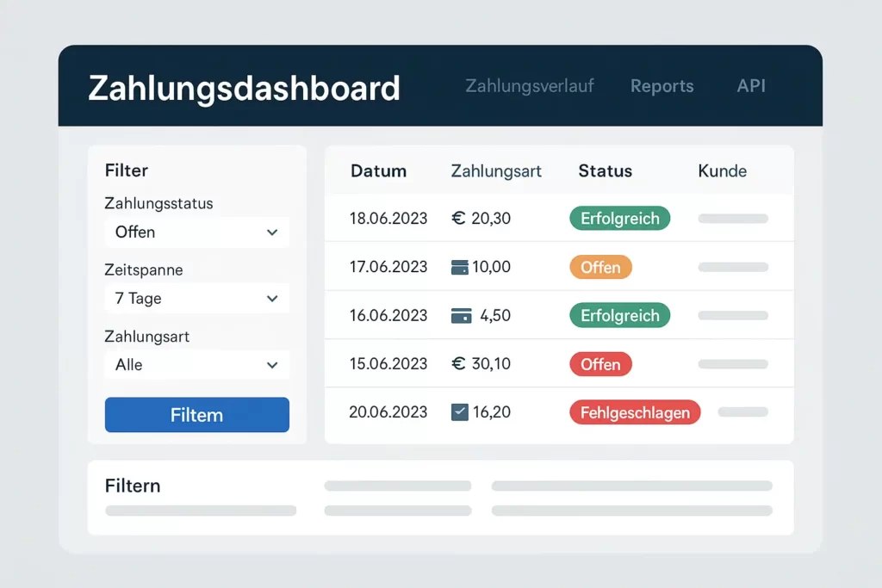Image resolution: width=882 pixels, height=588 pixels.
Task: Click the card icon in the 16.06.2023 row
Action: pos(462,315)
